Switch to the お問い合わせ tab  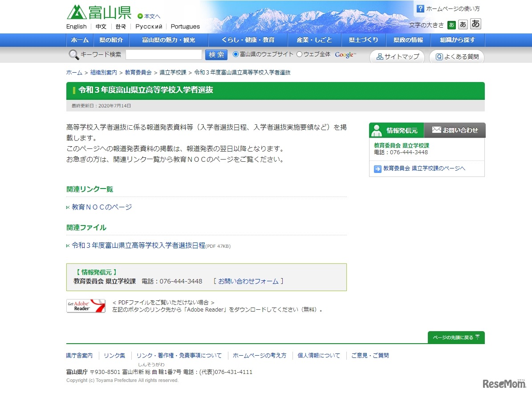point(455,130)
